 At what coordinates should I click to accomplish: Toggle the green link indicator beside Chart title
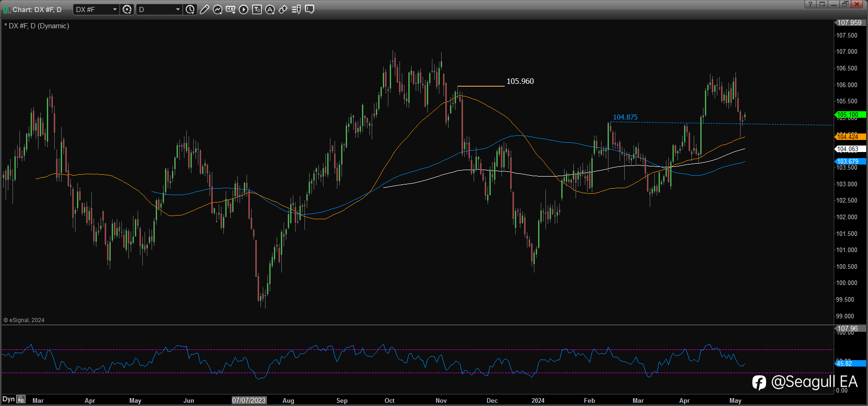coord(7,10)
